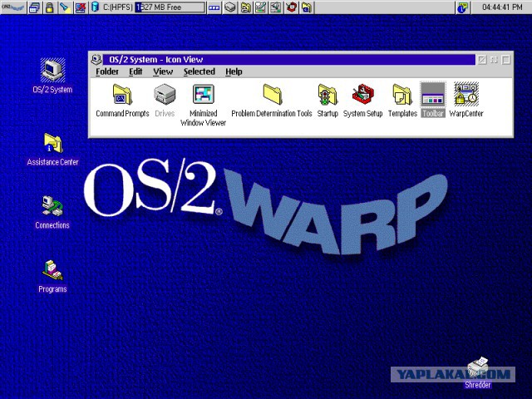The image size is (532, 399).
Task: Open the Window List from WarpCenter
Action: (x=34, y=7)
